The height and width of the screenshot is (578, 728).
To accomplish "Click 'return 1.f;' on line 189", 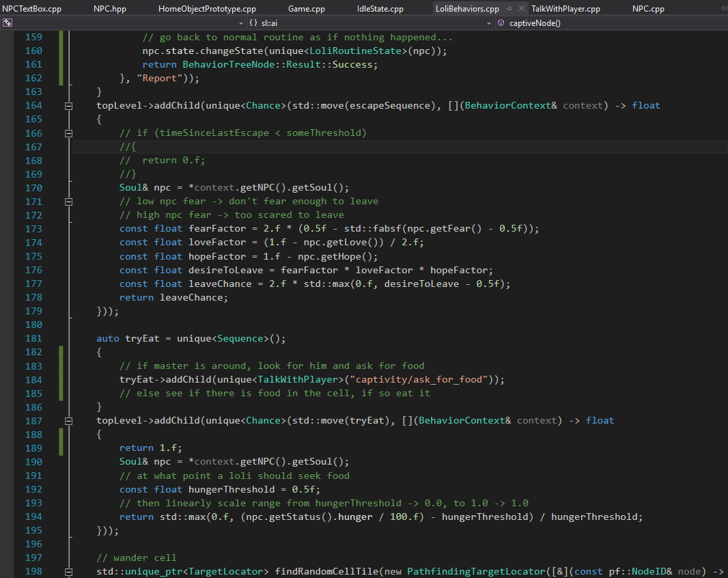I will pos(150,448).
